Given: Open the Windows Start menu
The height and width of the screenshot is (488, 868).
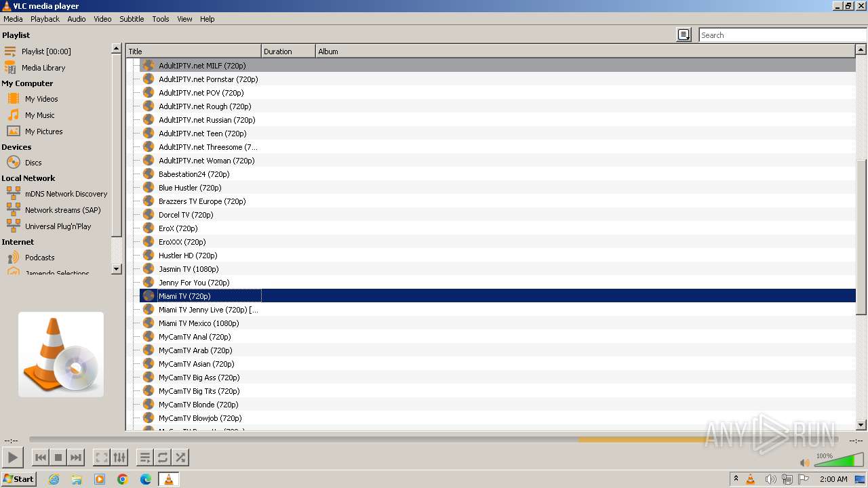Looking at the screenshot, I should click(x=18, y=479).
